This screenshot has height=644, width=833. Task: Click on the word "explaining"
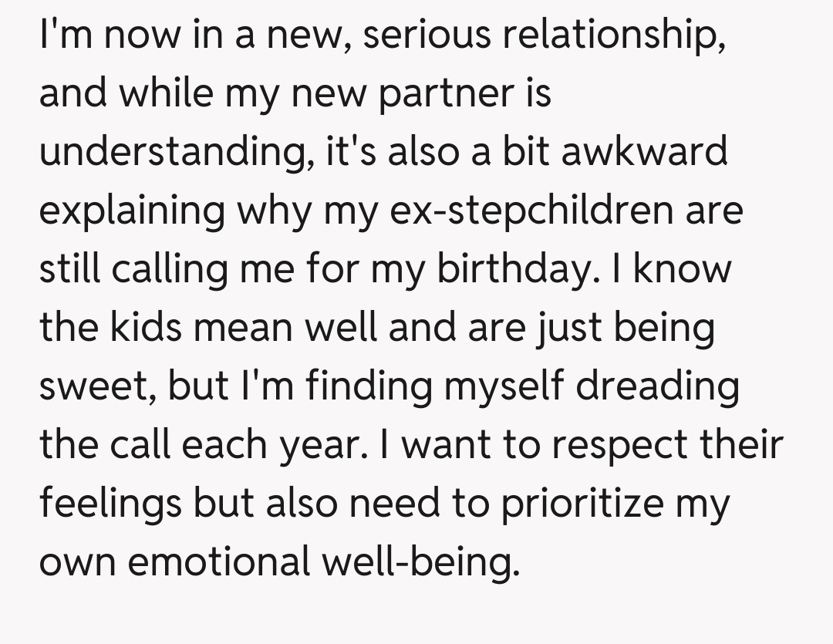pos(132,212)
